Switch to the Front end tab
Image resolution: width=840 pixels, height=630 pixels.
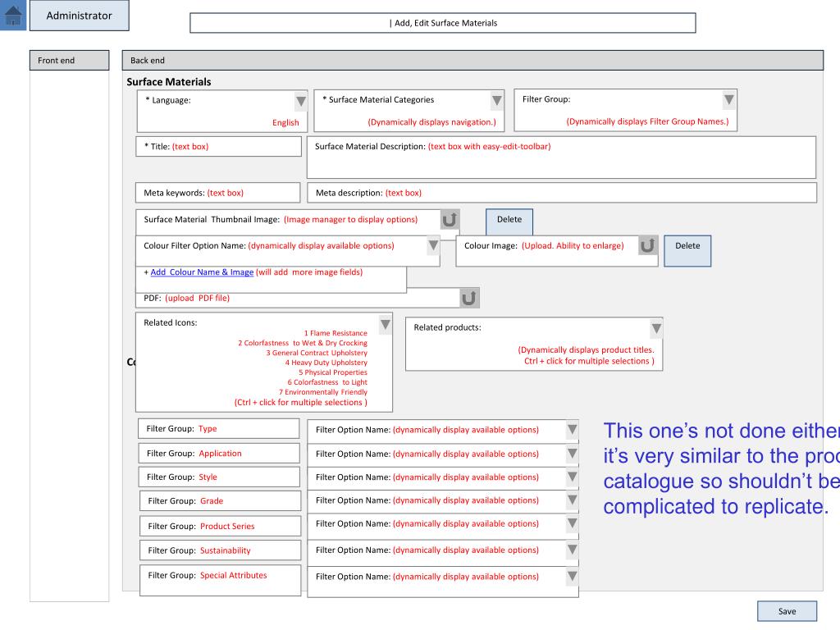pos(69,61)
